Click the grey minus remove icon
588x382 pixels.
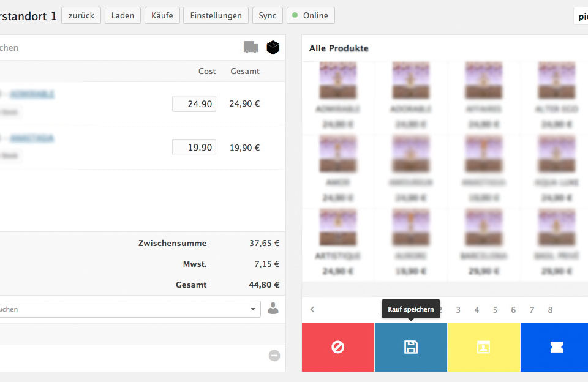point(274,356)
